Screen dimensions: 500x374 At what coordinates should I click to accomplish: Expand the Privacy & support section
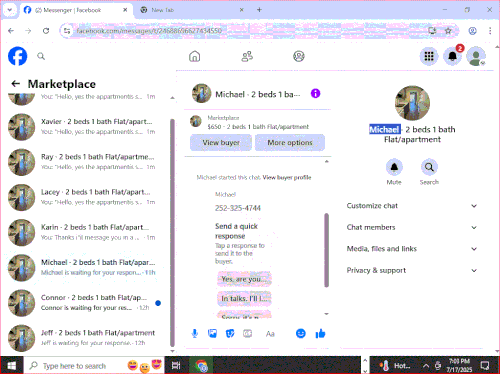point(412,270)
